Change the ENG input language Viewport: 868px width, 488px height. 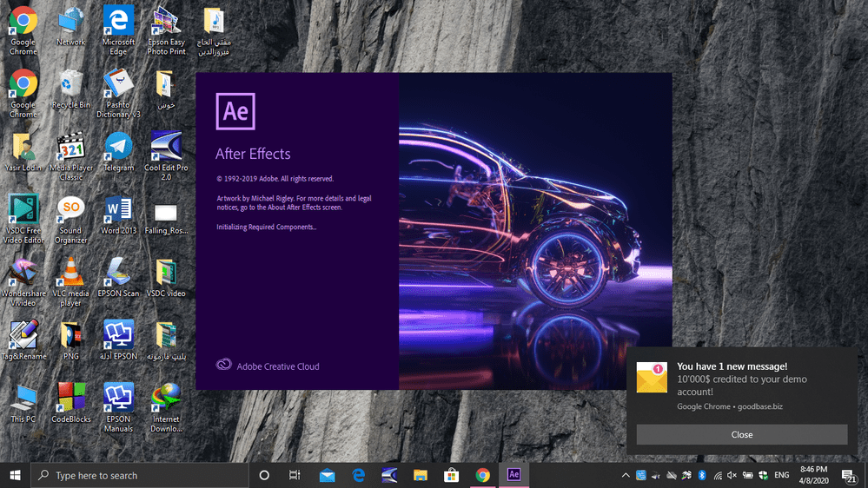(782, 475)
